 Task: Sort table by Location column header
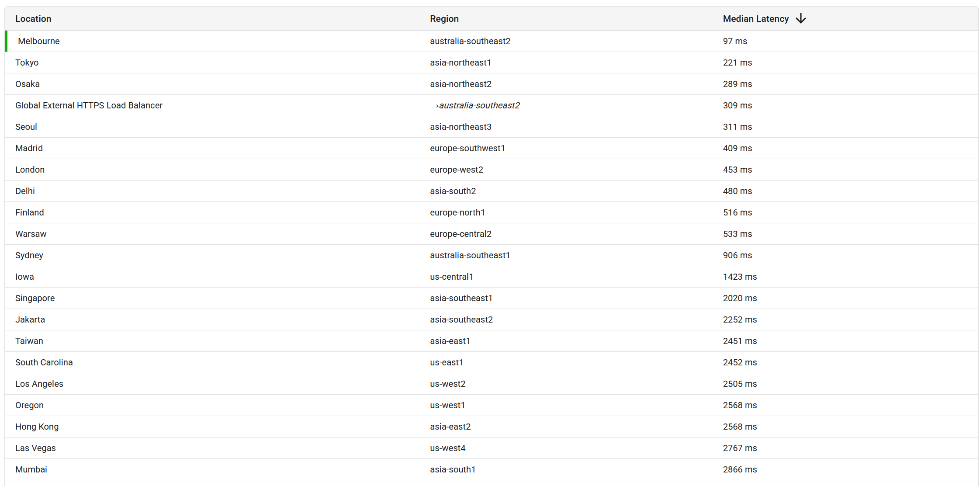click(33, 19)
